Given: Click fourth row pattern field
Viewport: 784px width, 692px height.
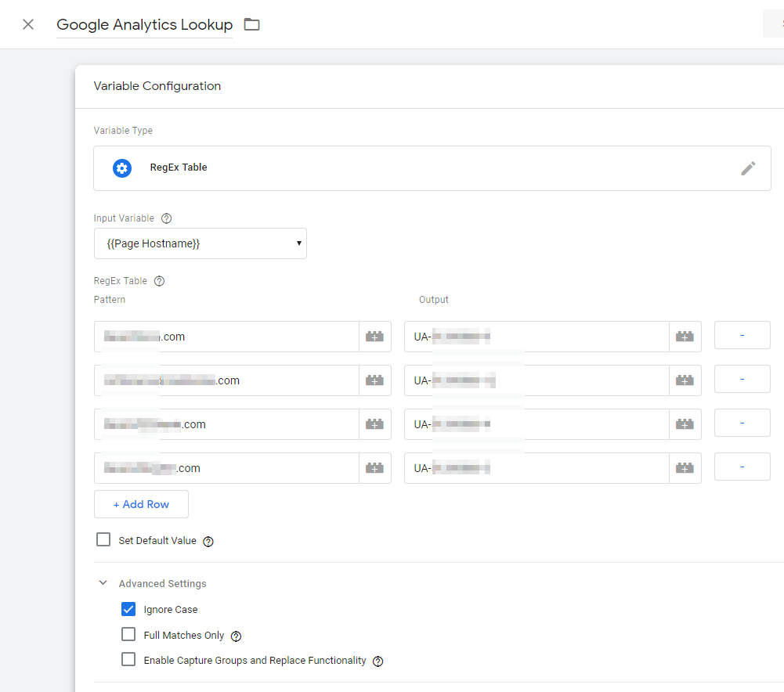Looking at the screenshot, I should (226, 468).
